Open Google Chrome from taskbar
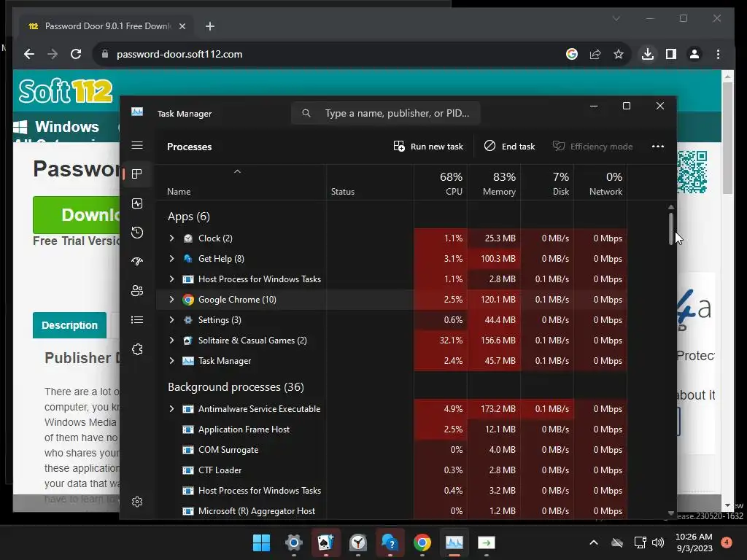 pos(422,542)
